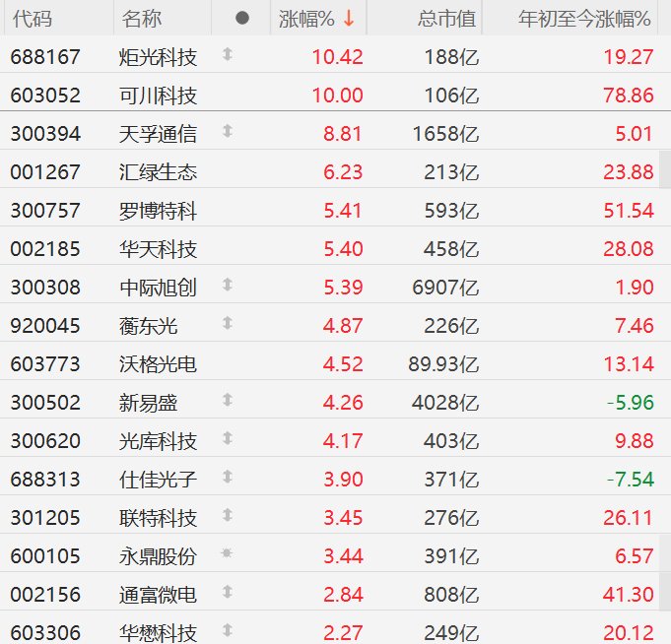Sort by the 总市值 column header

click(446, 19)
